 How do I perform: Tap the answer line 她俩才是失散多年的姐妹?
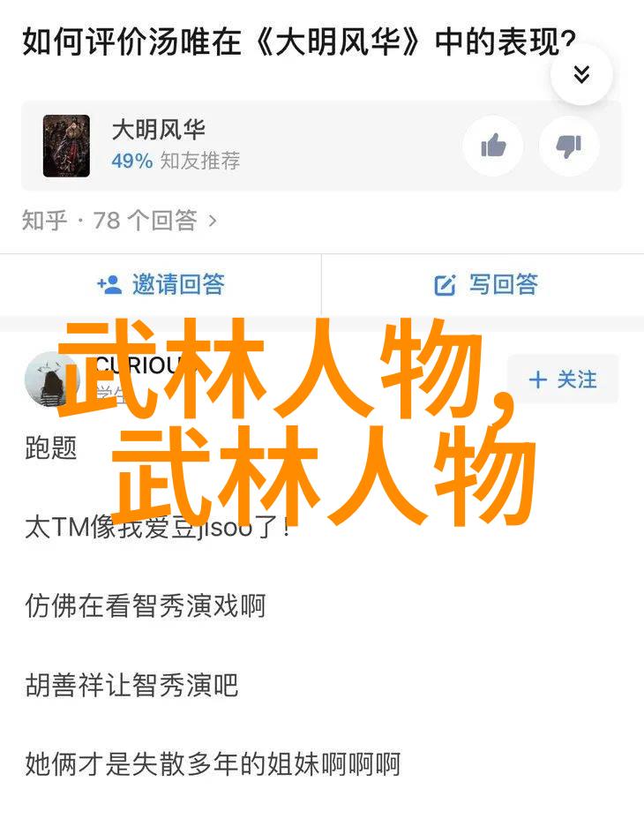(x=213, y=764)
